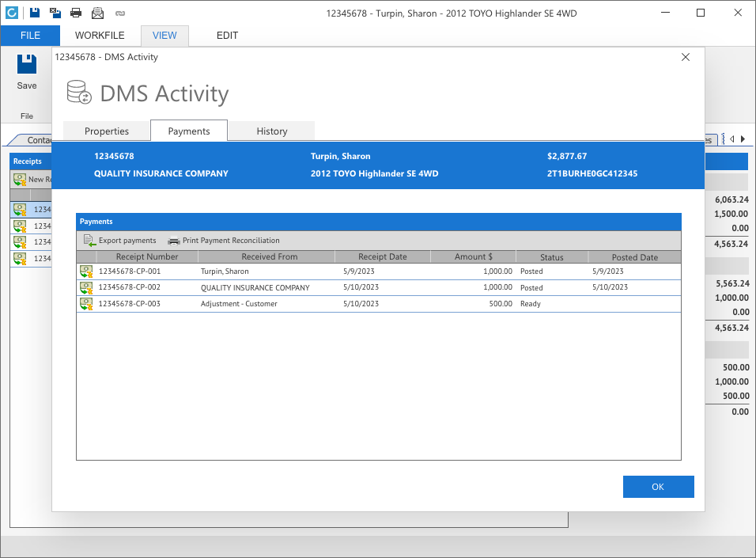Image resolution: width=756 pixels, height=558 pixels.
Task: Click the first (highlighted) receipt icon in the background list
Action: tap(20, 210)
